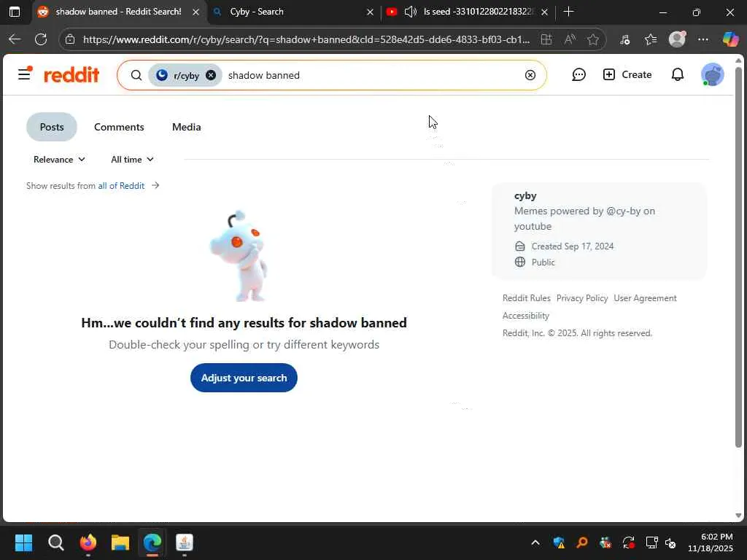The width and height of the screenshot is (747, 560).
Task: Open the Favorites list icon
Action: [x=651, y=39]
